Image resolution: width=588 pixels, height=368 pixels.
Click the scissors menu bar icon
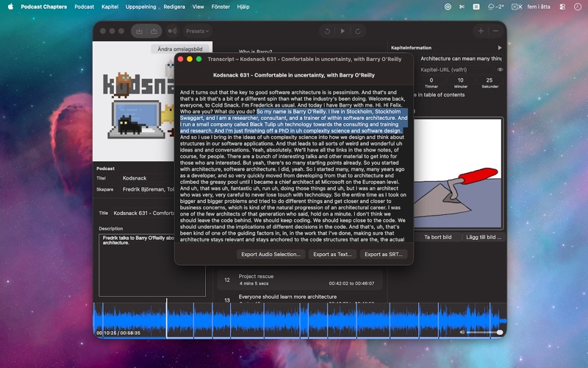point(462,7)
